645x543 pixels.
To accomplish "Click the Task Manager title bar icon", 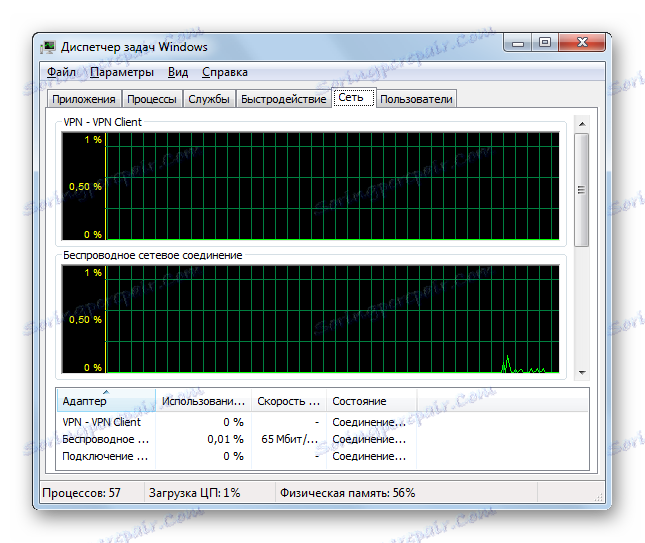I will click(x=48, y=47).
